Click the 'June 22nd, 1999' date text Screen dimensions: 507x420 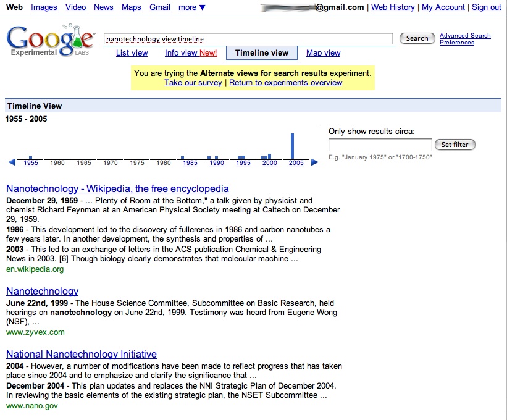(x=37, y=303)
